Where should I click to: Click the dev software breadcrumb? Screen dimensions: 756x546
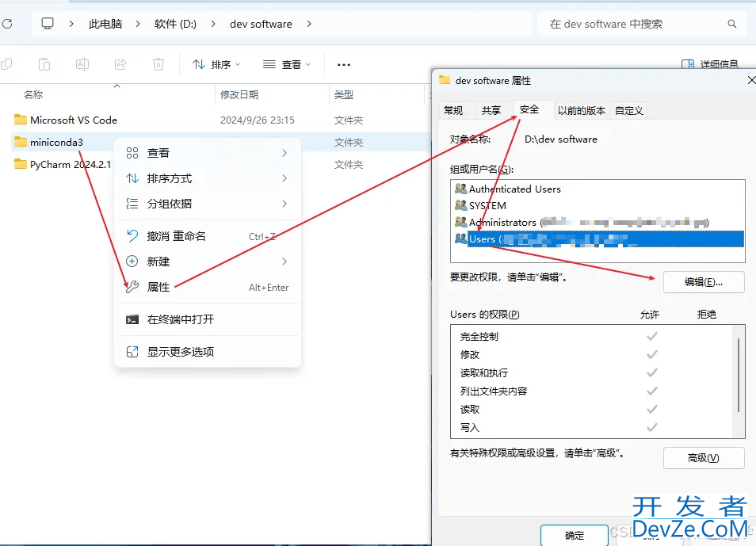click(x=261, y=24)
